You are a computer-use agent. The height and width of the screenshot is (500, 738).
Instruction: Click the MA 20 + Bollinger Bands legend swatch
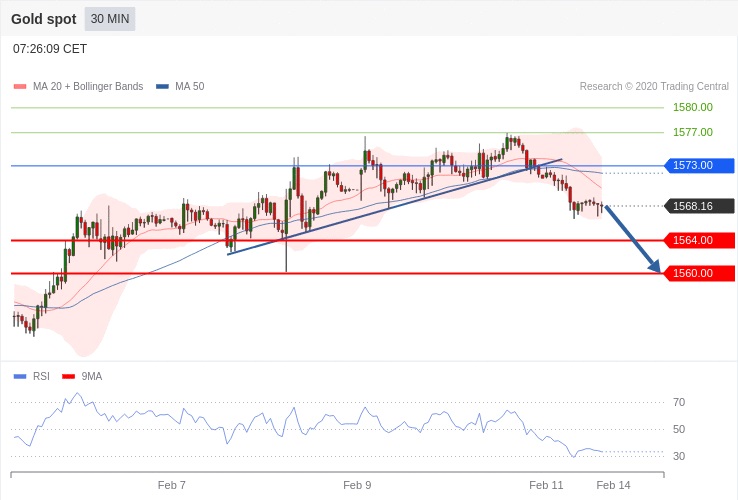[x=19, y=87]
